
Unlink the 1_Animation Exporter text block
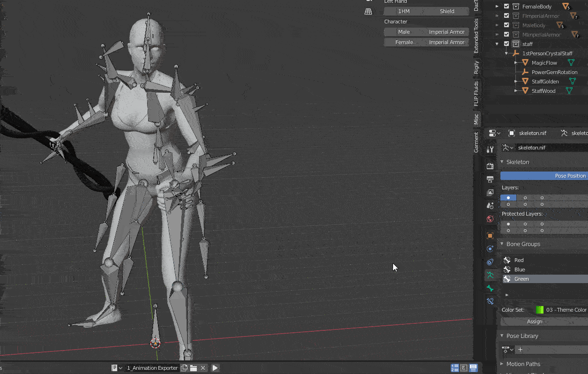click(x=203, y=368)
